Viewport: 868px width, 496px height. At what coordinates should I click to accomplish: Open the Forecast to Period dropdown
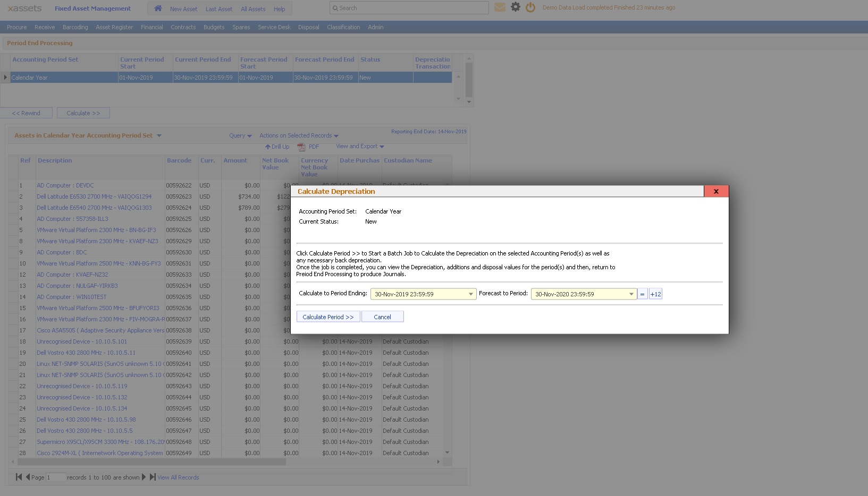coord(631,294)
